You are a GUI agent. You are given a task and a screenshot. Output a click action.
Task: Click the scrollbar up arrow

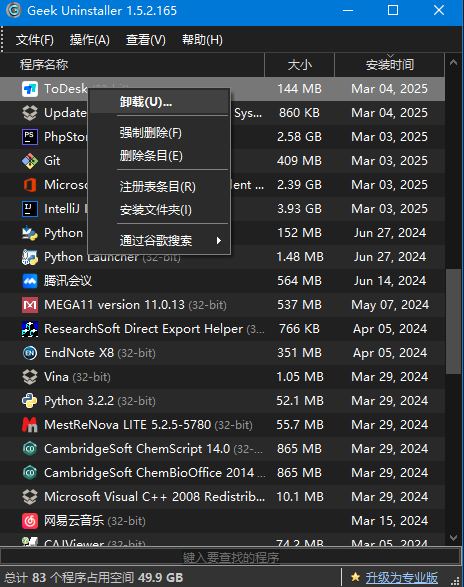click(454, 63)
